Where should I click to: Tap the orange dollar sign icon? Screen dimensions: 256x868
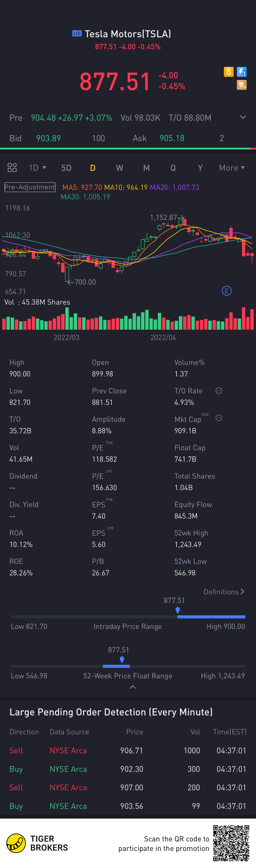(229, 72)
